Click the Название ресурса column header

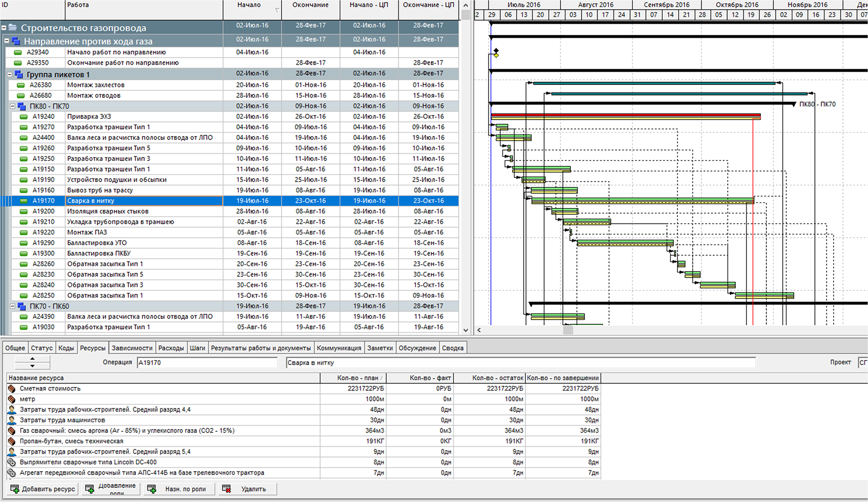(x=163, y=378)
